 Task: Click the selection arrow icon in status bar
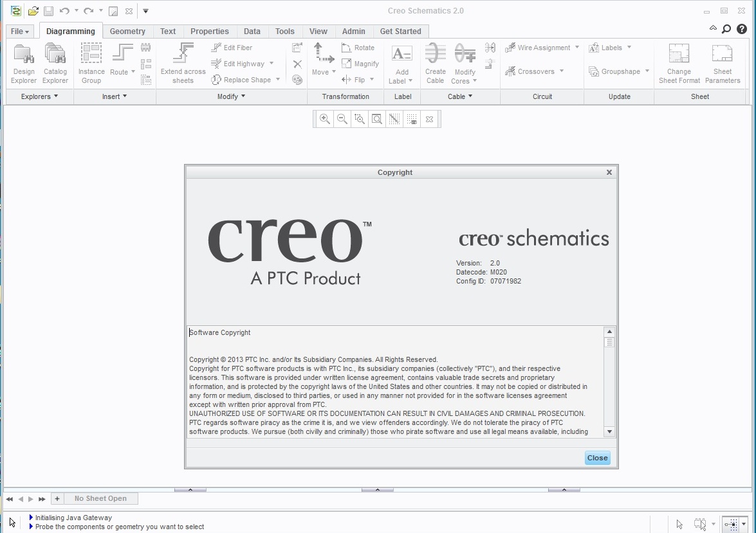pyautogui.click(x=679, y=524)
